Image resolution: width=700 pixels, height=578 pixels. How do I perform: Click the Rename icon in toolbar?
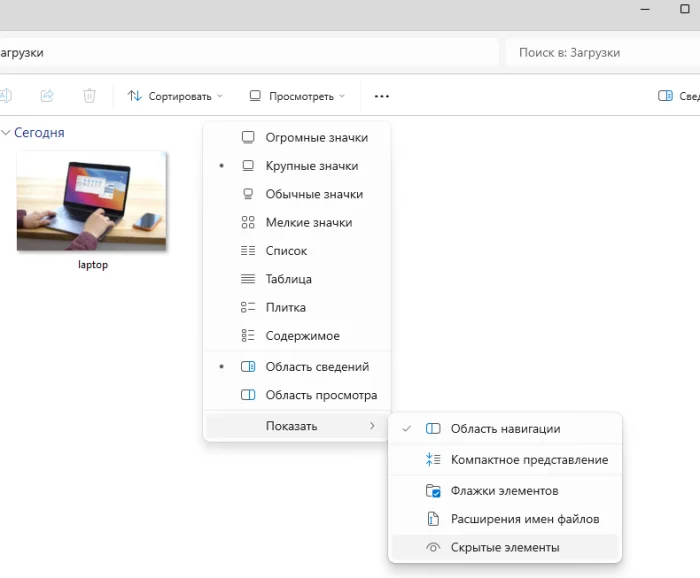tap(5, 96)
